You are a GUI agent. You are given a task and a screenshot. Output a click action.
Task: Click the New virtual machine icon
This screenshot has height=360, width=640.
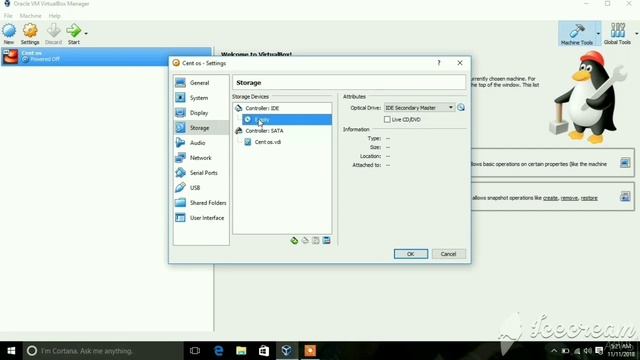pyautogui.click(x=9, y=33)
